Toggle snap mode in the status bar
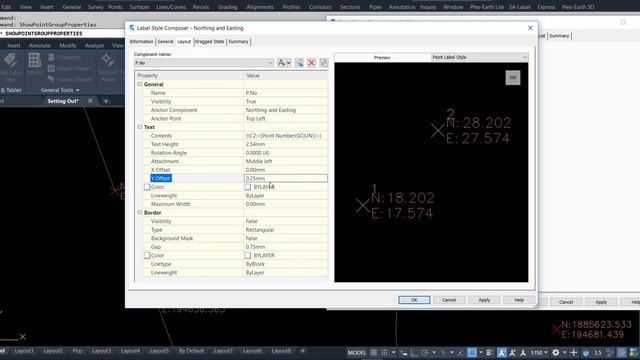The image size is (640, 360). click(x=384, y=353)
